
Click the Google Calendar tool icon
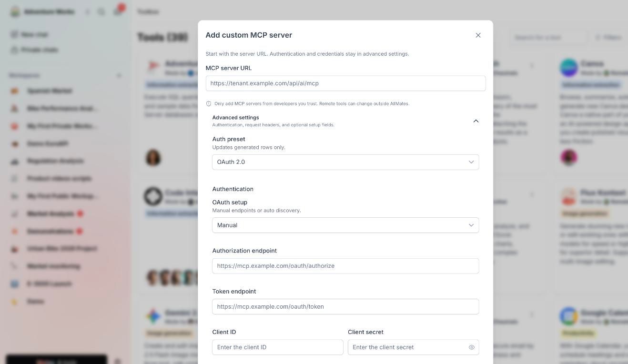click(x=569, y=316)
